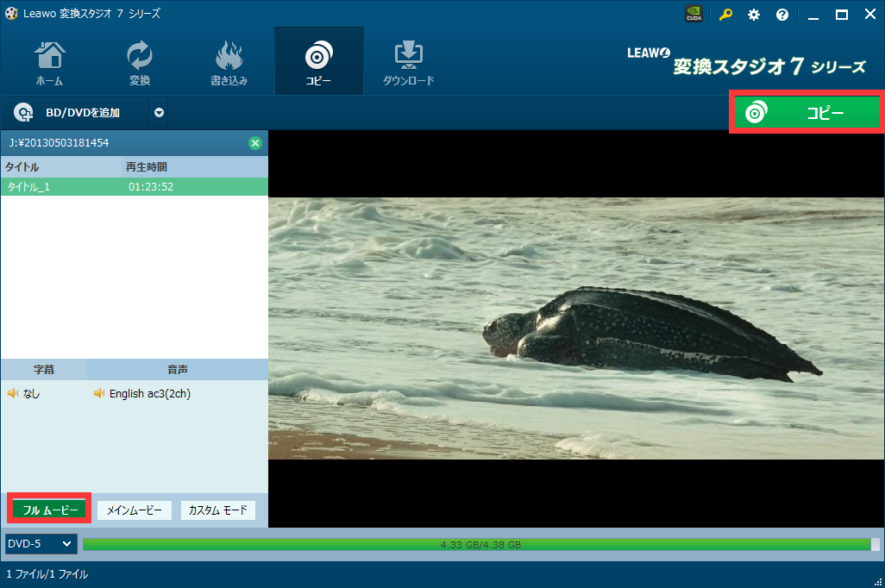The image size is (885, 588).
Task: Click the 字幕 subtitle header
Action: (x=43, y=370)
